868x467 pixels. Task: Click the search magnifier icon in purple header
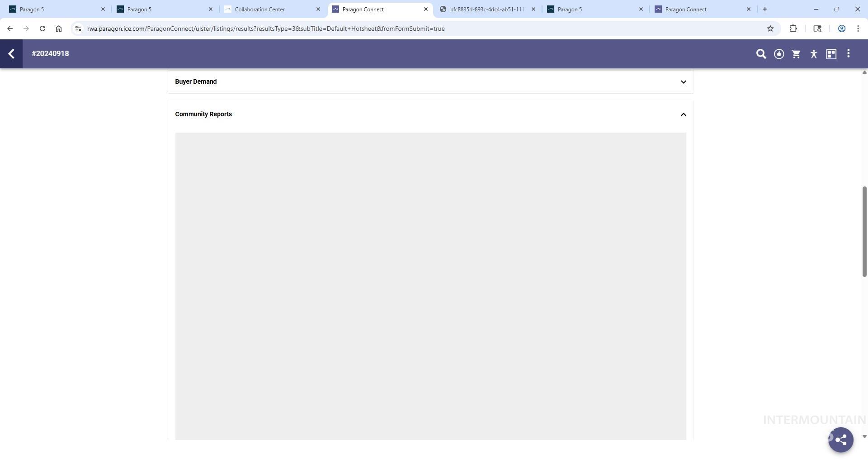click(761, 54)
